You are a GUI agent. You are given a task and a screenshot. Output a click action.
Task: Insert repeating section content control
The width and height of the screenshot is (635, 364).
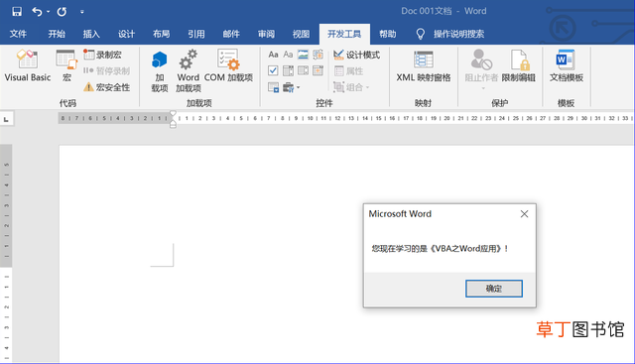coord(273,87)
